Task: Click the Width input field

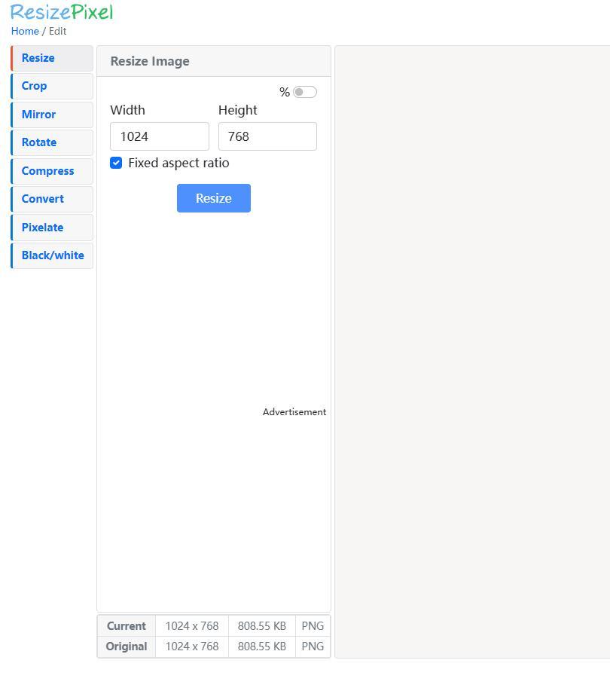Action: 160,136
